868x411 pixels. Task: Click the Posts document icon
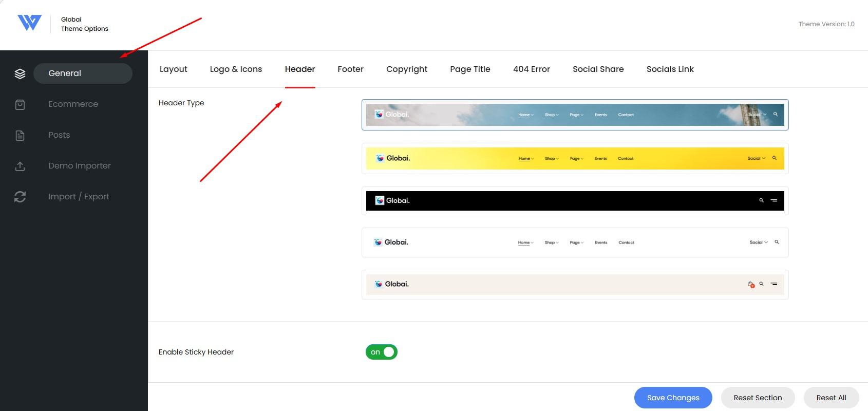pos(20,135)
